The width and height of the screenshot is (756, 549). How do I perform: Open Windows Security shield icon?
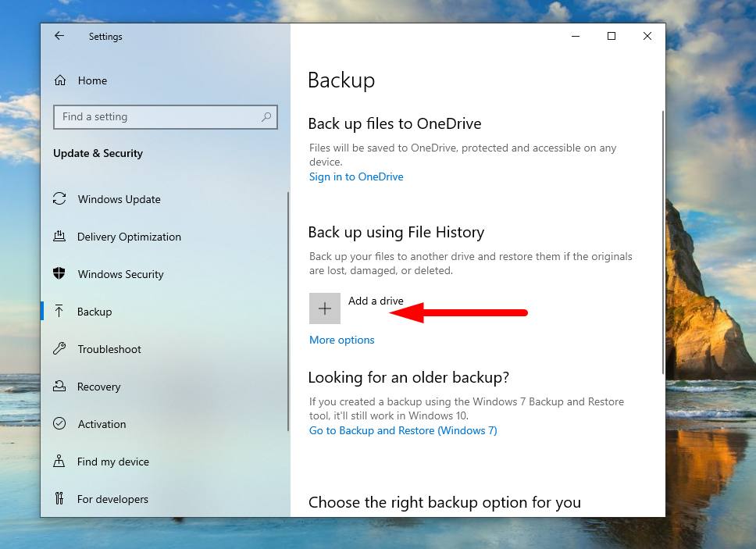click(x=59, y=274)
